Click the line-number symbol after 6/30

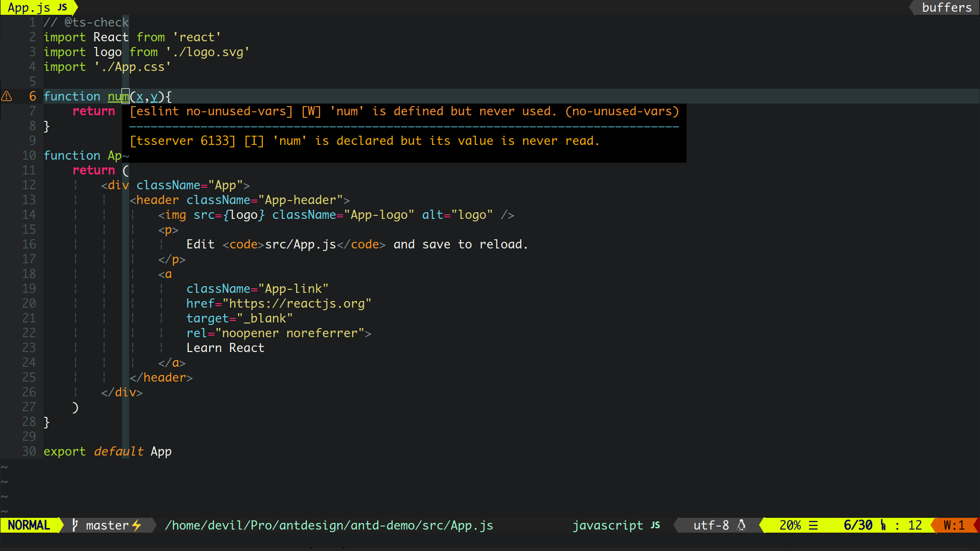(x=883, y=525)
